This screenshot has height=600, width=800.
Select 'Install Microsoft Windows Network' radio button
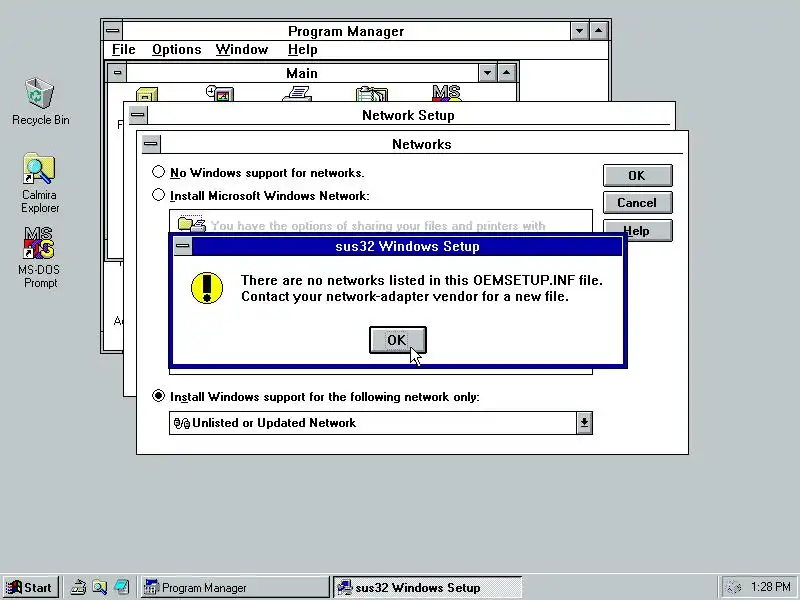(260, 195)
